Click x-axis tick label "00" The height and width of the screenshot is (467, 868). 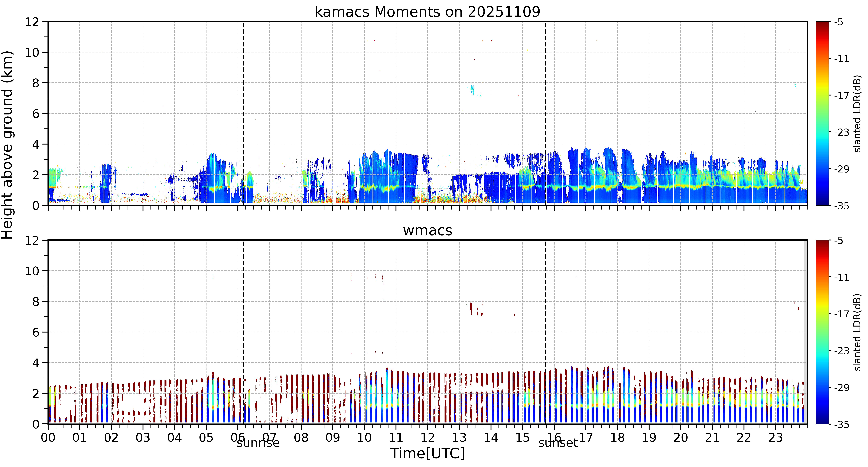click(48, 438)
